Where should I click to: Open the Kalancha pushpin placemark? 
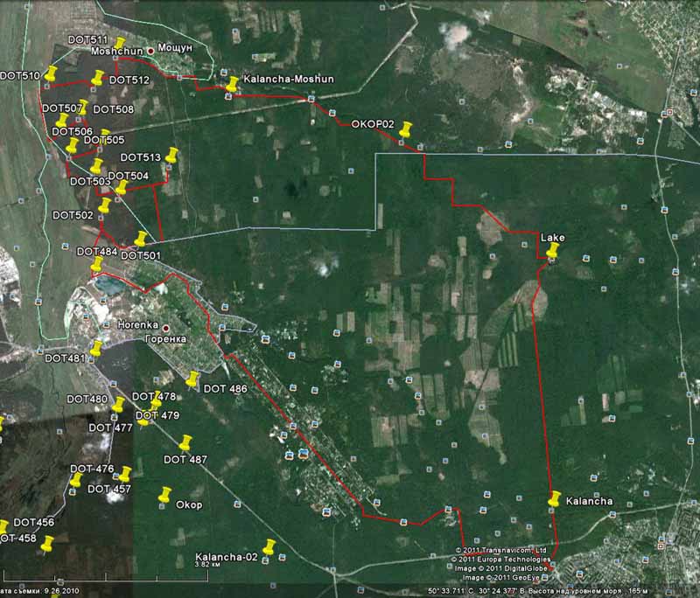pos(554,498)
